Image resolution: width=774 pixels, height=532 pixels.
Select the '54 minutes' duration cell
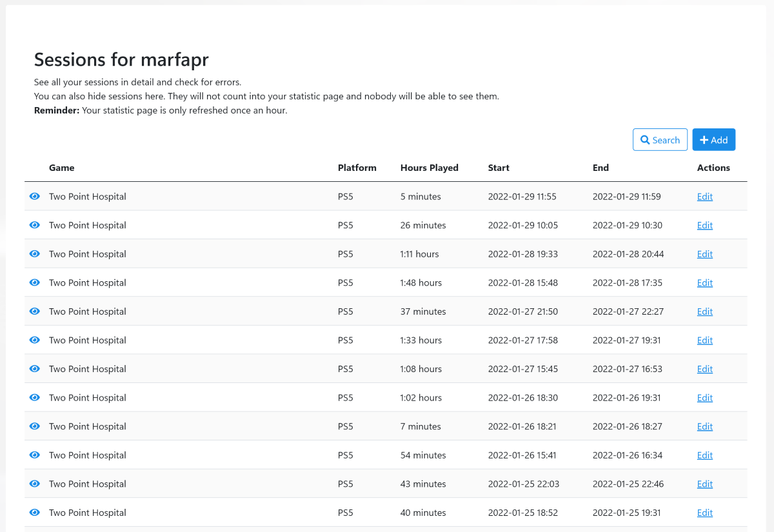pyautogui.click(x=423, y=455)
